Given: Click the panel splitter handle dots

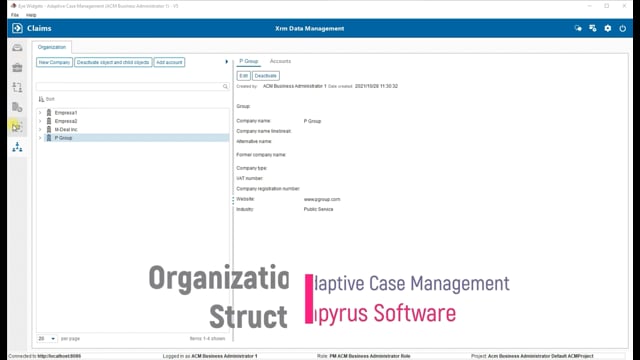Looking at the screenshot, I should pyautogui.click(x=233, y=200).
